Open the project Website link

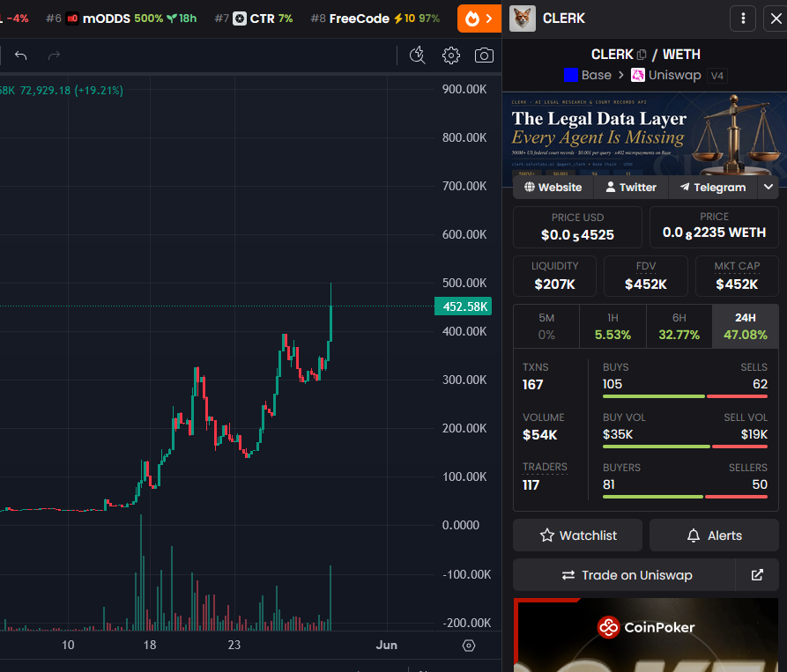pyautogui.click(x=553, y=187)
